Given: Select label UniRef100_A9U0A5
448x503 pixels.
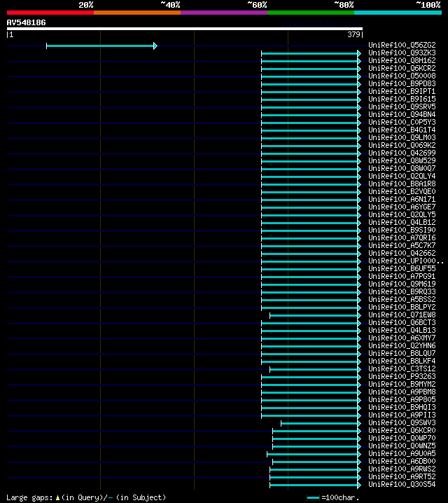Looking at the screenshot, I should coord(402,453).
